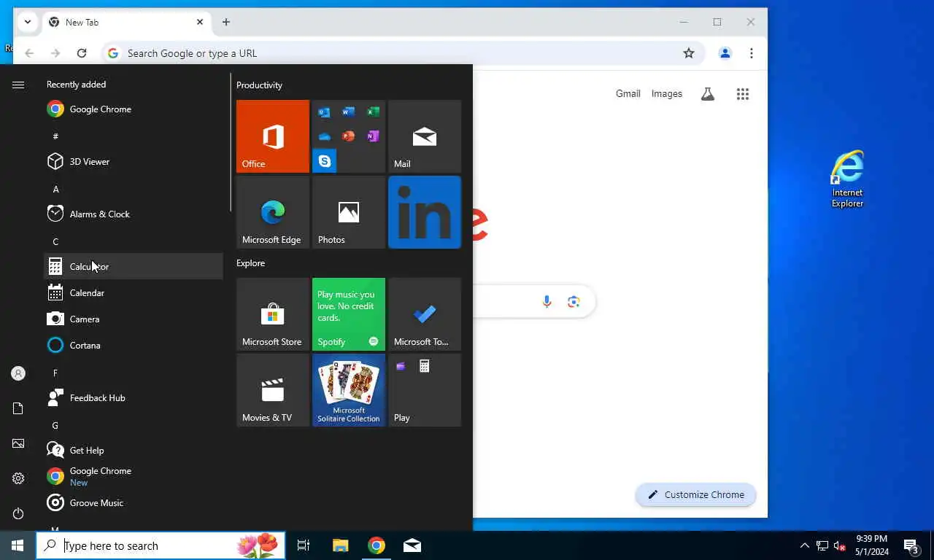Open the Get Help app
The image size is (934, 560).
click(x=134, y=451)
